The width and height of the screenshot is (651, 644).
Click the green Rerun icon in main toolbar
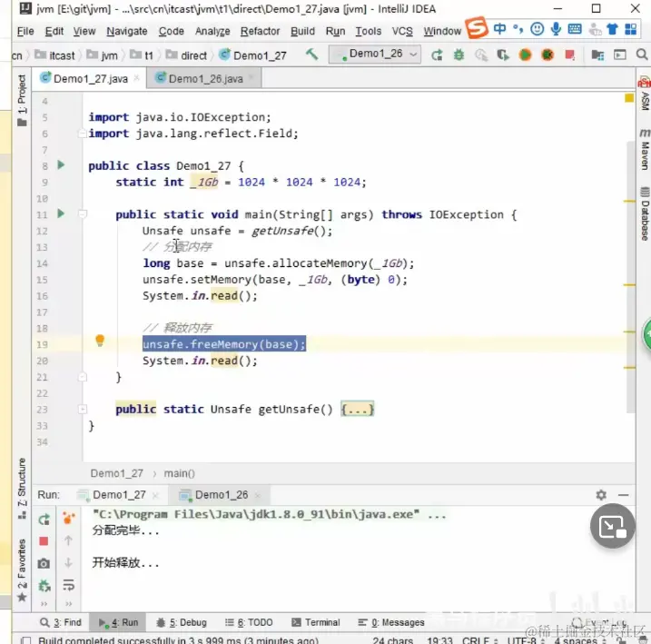point(437,54)
